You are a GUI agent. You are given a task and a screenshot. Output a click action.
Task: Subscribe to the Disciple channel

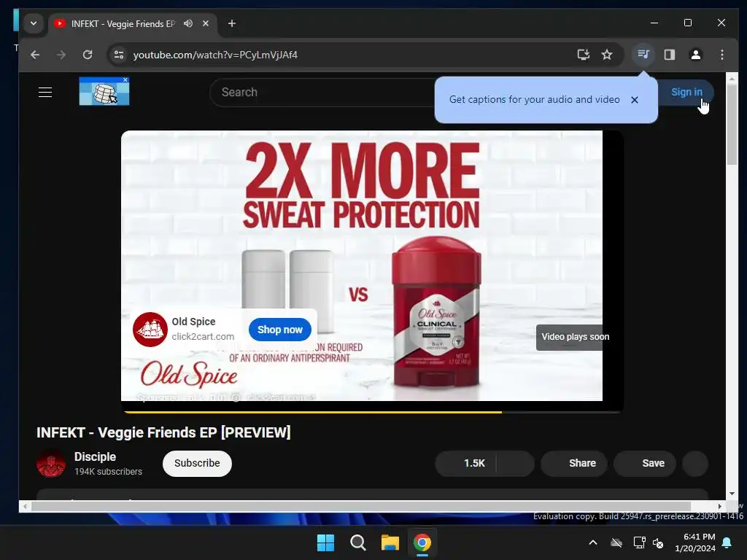tap(197, 463)
